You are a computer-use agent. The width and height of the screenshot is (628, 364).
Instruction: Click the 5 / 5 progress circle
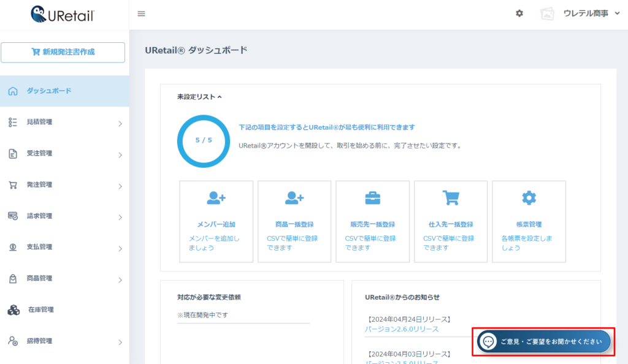[x=204, y=140]
